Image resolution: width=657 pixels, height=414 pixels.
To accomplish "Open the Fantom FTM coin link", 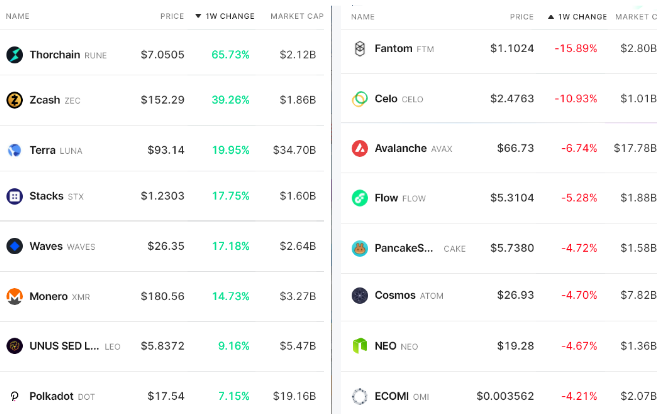I will 393,48.
